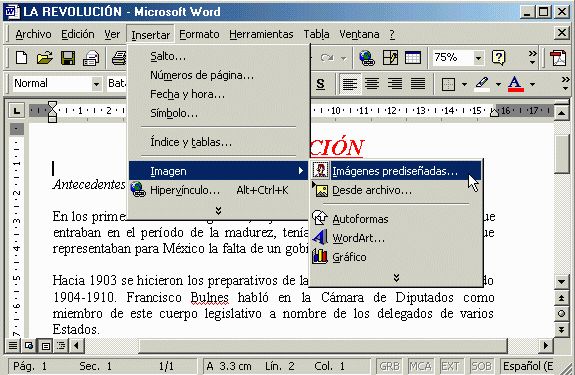Choose Salto... from the Insertar menu

tap(218, 56)
